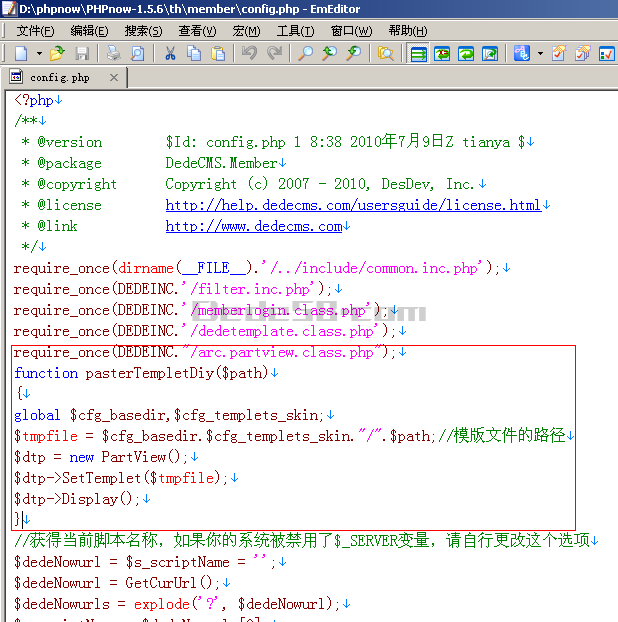
Task: Click the New file icon
Action: [21, 53]
